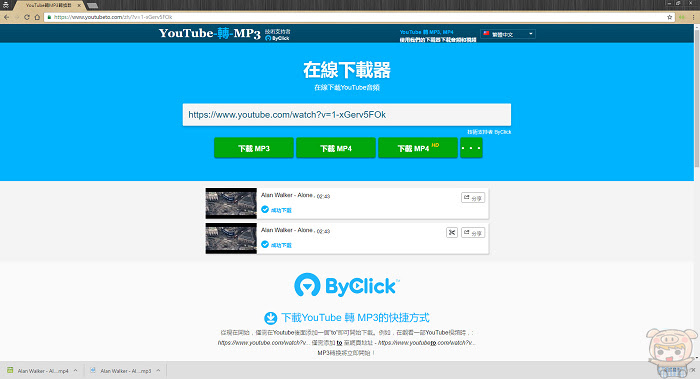The width and height of the screenshot is (700, 379).
Task: Click the share button on first Alan Walker result
Action: coord(473,198)
